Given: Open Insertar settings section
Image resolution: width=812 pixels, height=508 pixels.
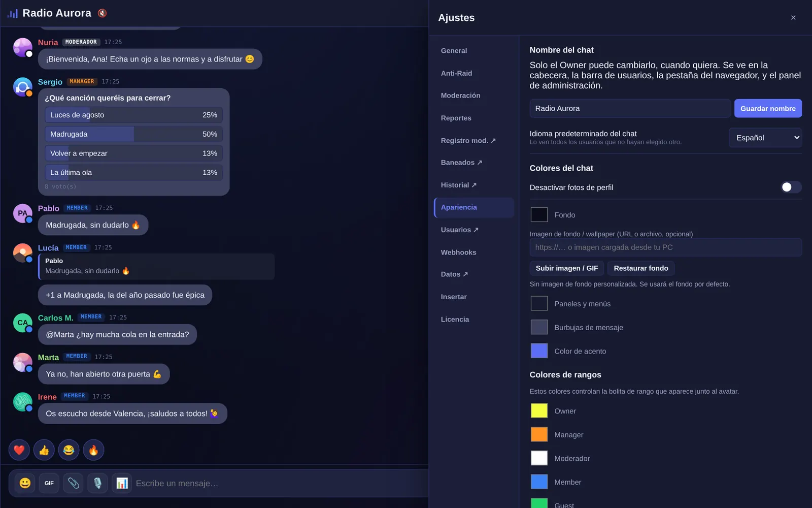Looking at the screenshot, I should tap(474, 297).
